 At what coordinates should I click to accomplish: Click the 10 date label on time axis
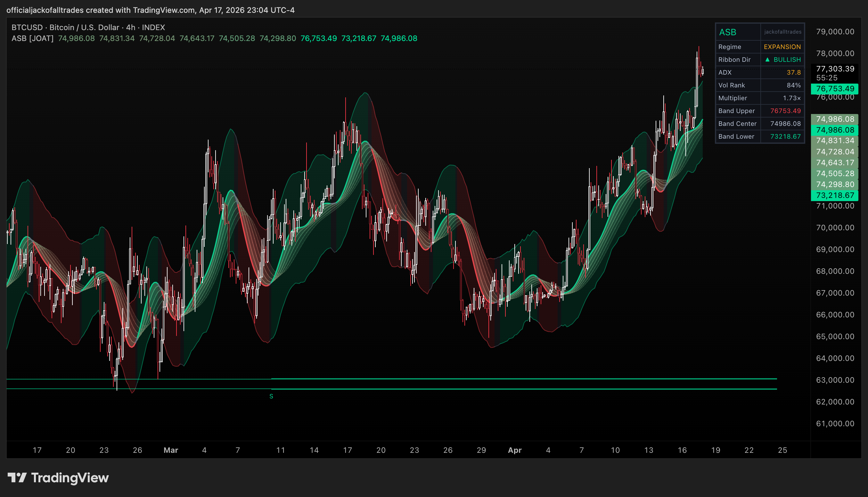point(615,450)
